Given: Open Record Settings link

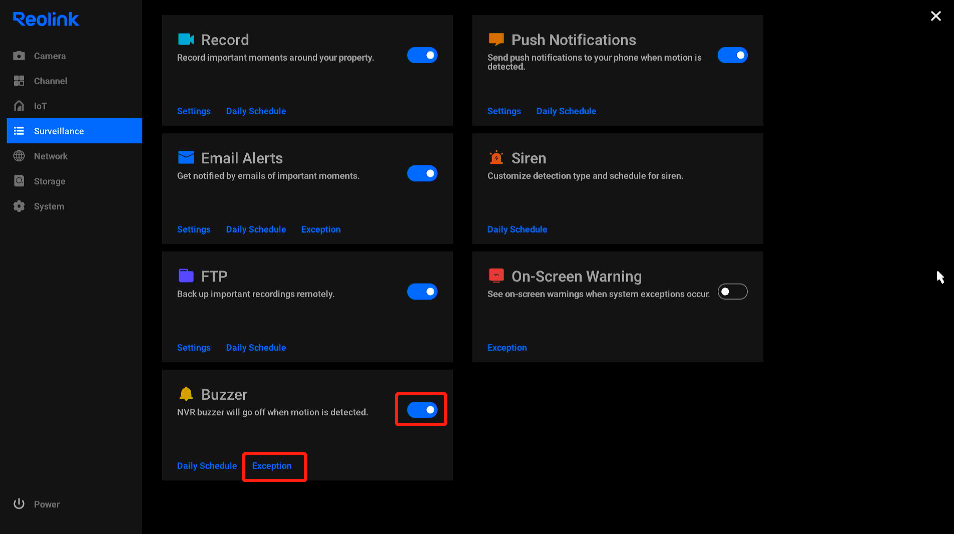Looking at the screenshot, I should pyautogui.click(x=193, y=111).
